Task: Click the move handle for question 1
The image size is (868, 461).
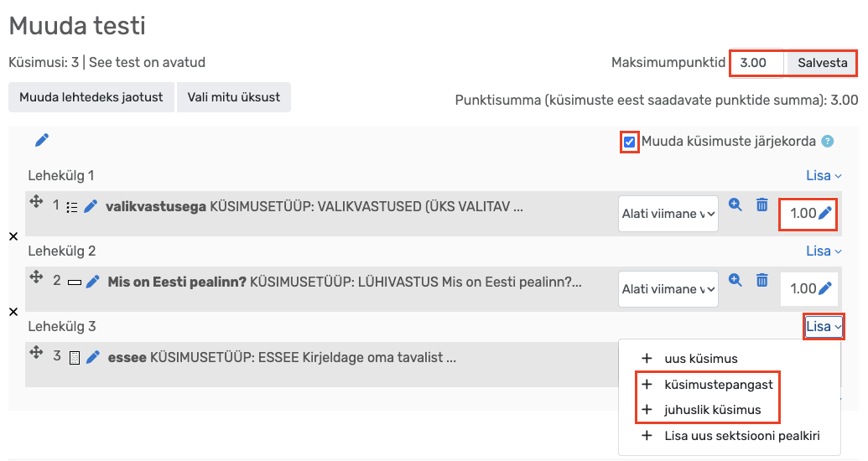Action: click(36, 204)
